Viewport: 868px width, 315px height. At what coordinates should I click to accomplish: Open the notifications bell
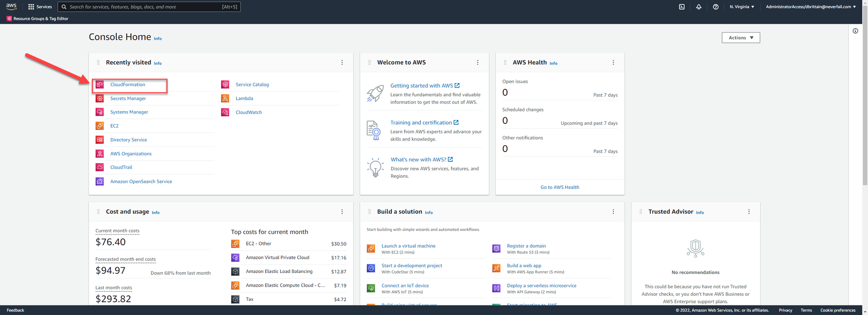(x=698, y=7)
